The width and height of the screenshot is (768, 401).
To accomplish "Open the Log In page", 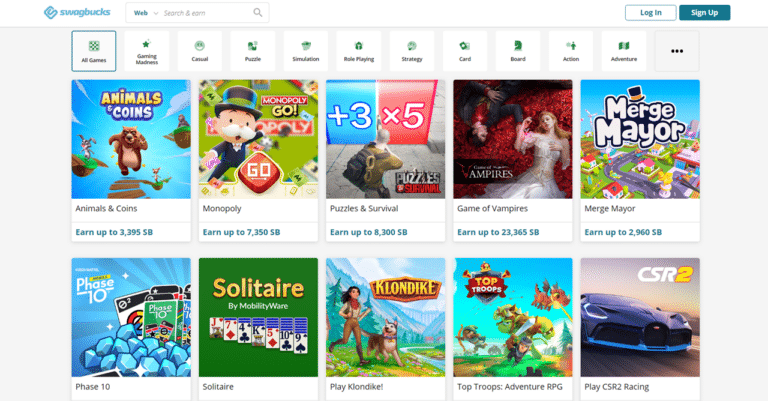I will (650, 13).
